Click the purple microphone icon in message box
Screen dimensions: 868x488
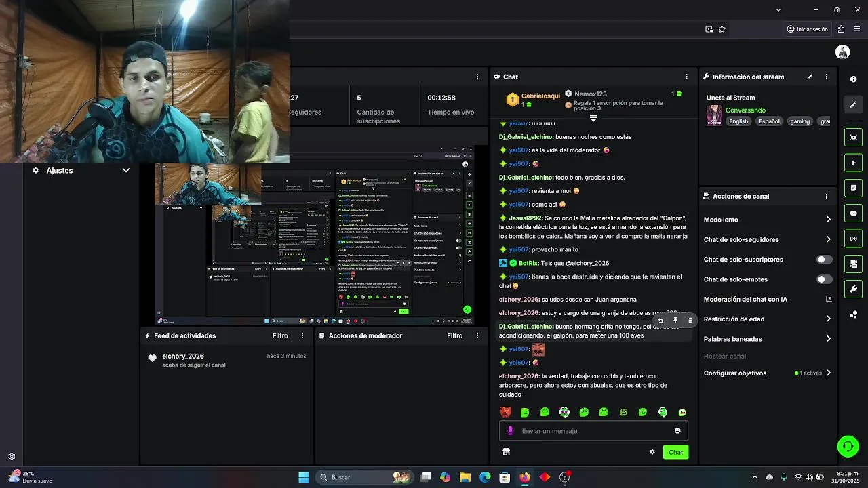tap(511, 430)
